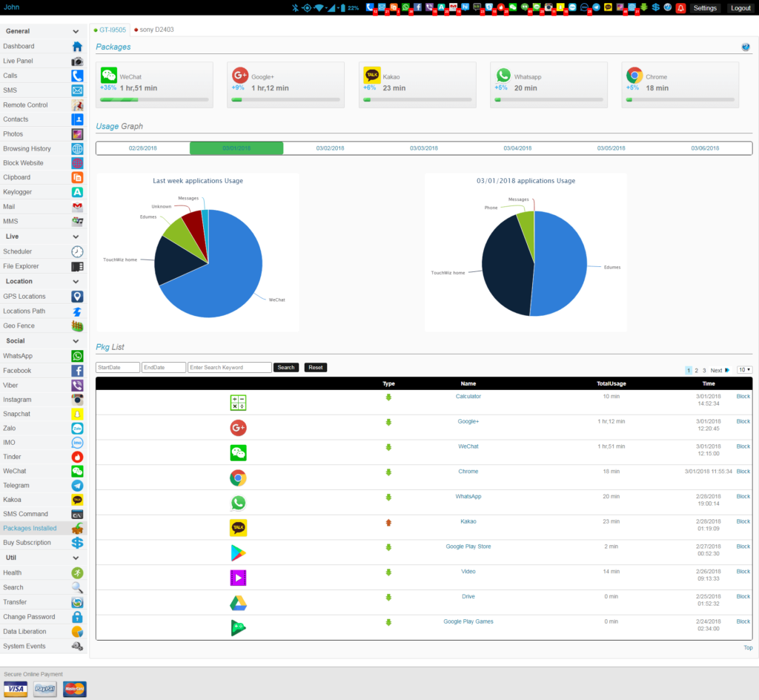Image resolution: width=759 pixels, height=700 pixels.
Task: Open the Viber sidebar icon
Action: click(x=77, y=386)
